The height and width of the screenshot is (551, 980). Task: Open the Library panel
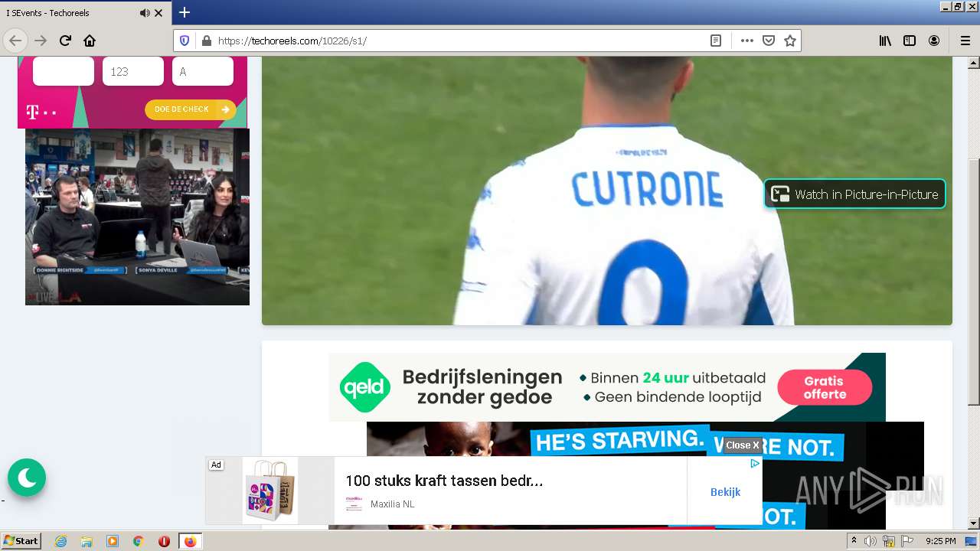click(x=885, y=41)
